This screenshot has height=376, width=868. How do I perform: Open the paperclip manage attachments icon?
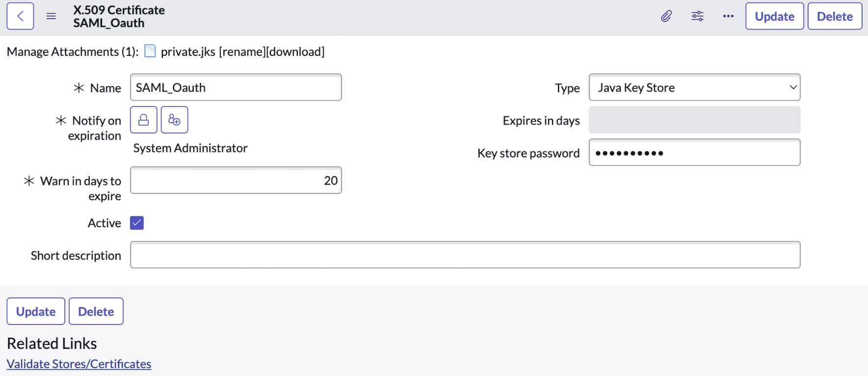pos(666,16)
